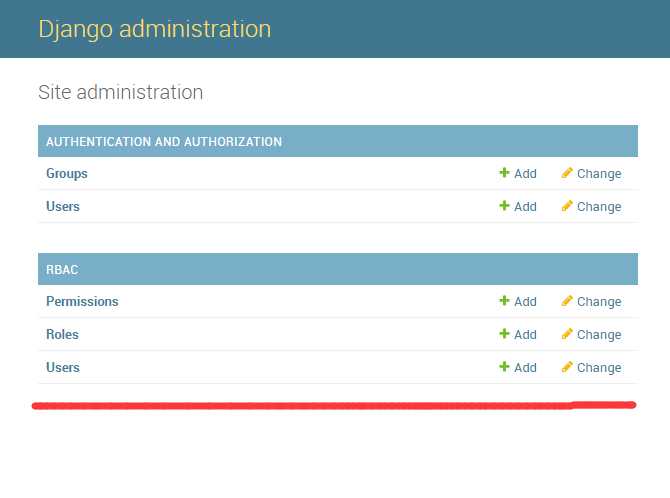This screenshot has width=670, height=498.
Task: Open the Authentication and Authorization section header
Action: click(164, 141)
